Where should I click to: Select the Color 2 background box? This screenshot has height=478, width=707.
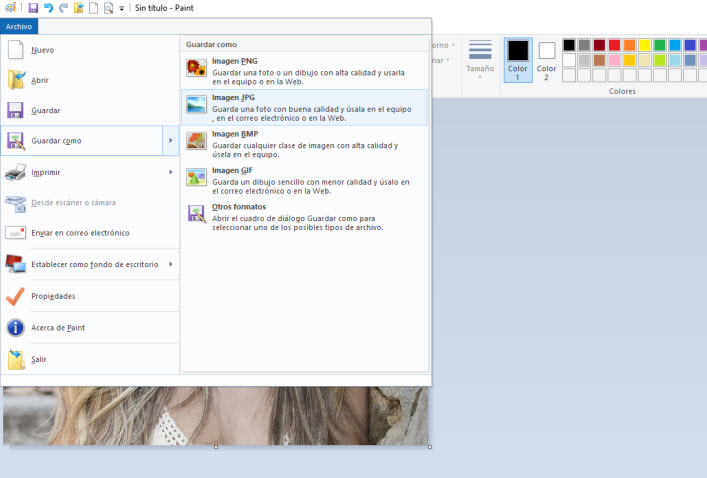tap(546, 60)
